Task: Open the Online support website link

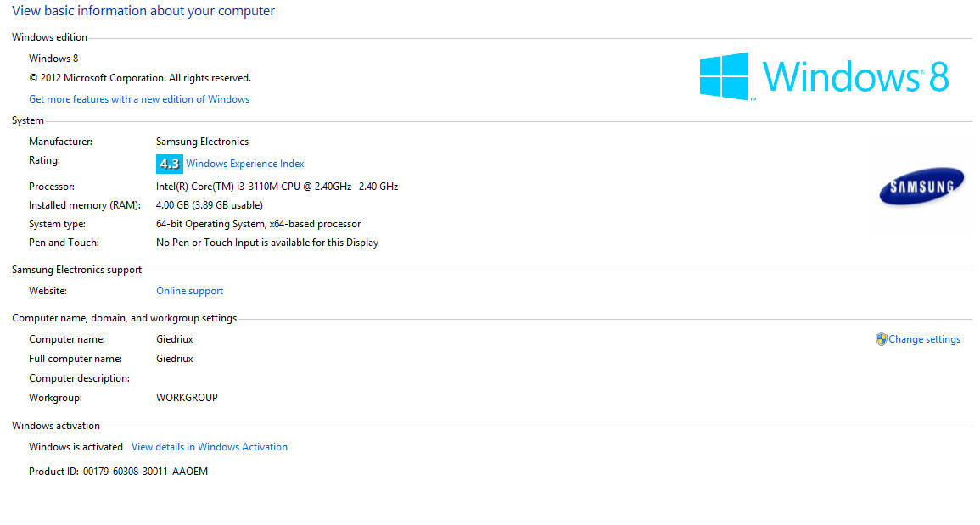Action: 189,291
